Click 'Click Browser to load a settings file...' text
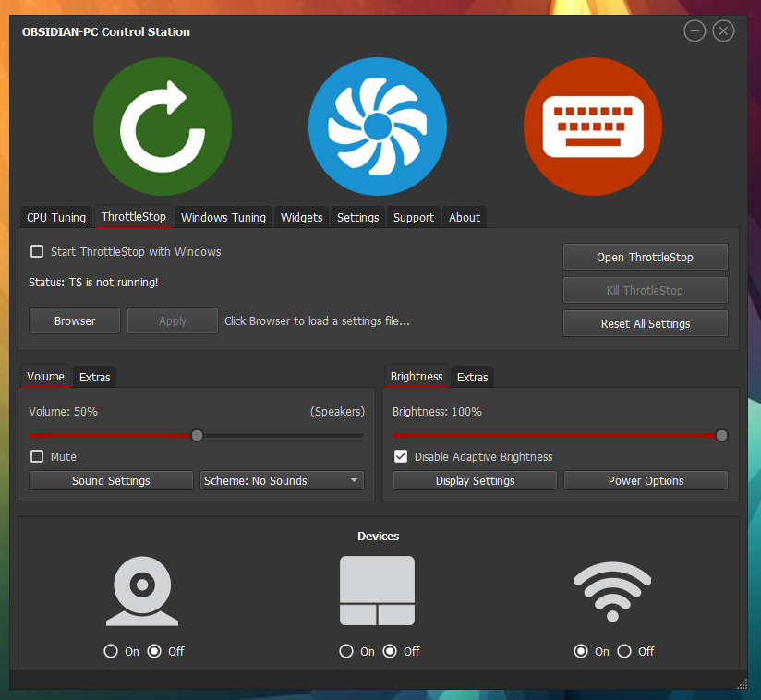761x700 pixels. [317, 320]
